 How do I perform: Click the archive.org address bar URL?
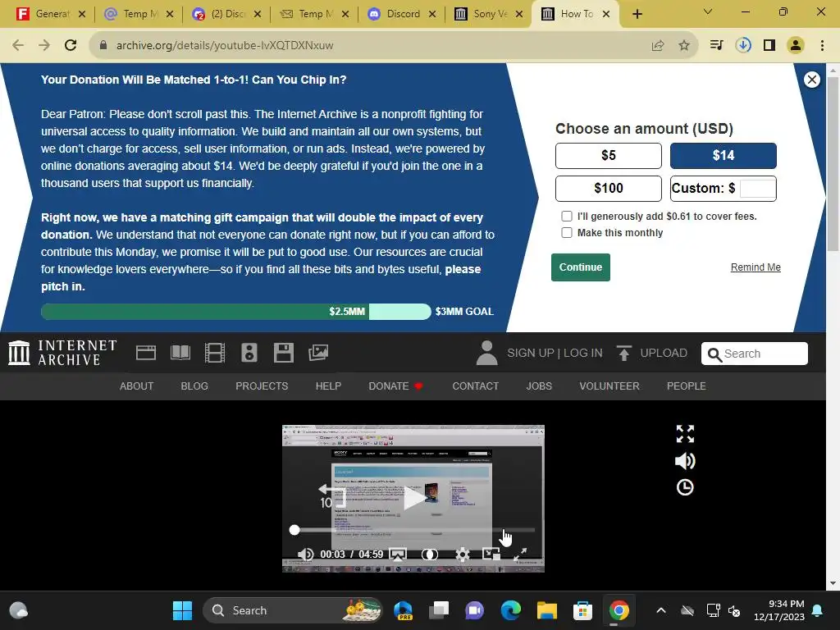pyautogui.click(x=225, y=46)
